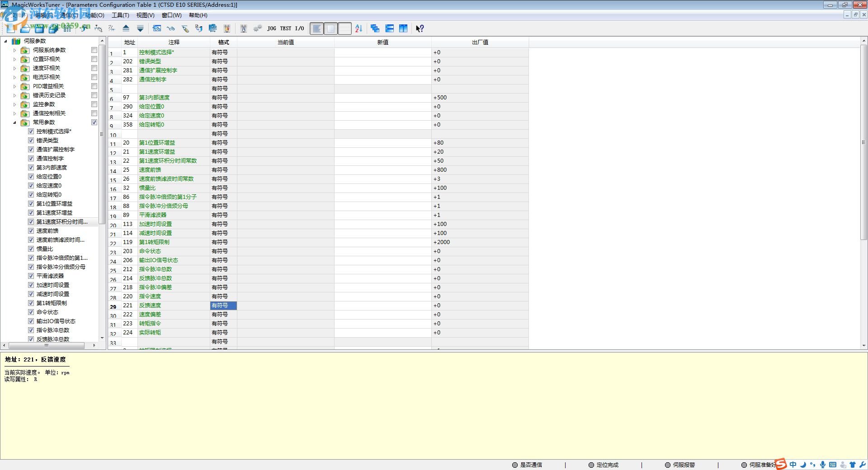868x470 pixels.
Task: Click the microphone icon in IME bar
Action: pos(823,465)
